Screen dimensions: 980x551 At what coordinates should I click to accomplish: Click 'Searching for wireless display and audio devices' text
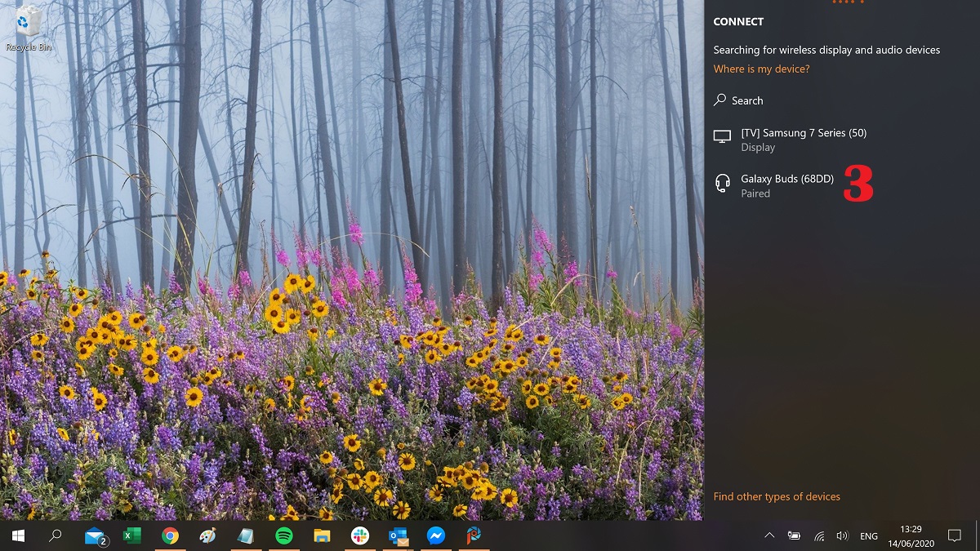[x=826, y=50]
